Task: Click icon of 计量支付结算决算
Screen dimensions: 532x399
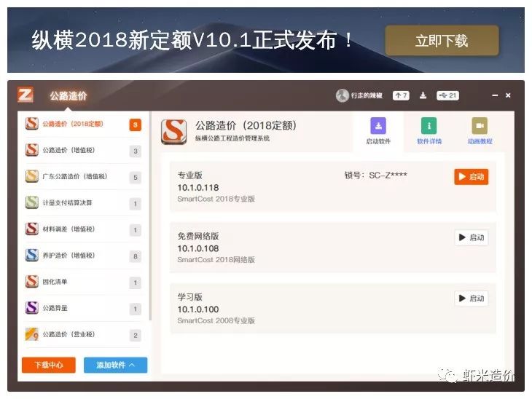Action: 32,202
